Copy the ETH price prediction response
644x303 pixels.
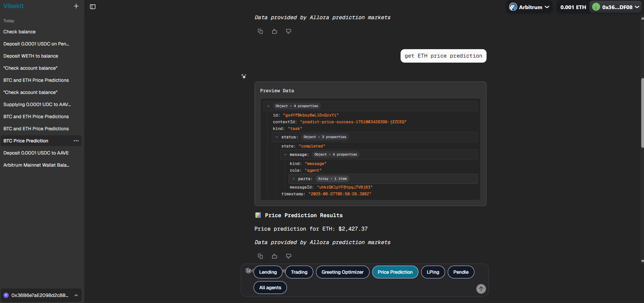tap(260, 256)
